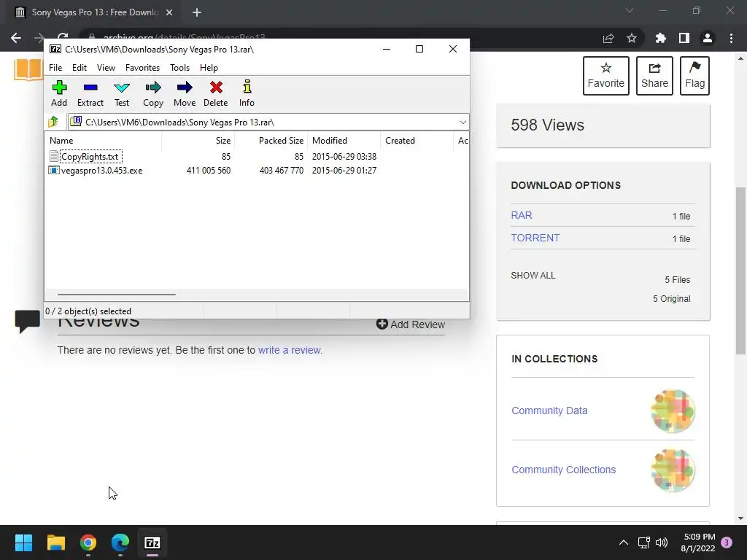Click the 7-Zip address path field
The height and width of the screenshot is (560, 747).
[268, 122]
